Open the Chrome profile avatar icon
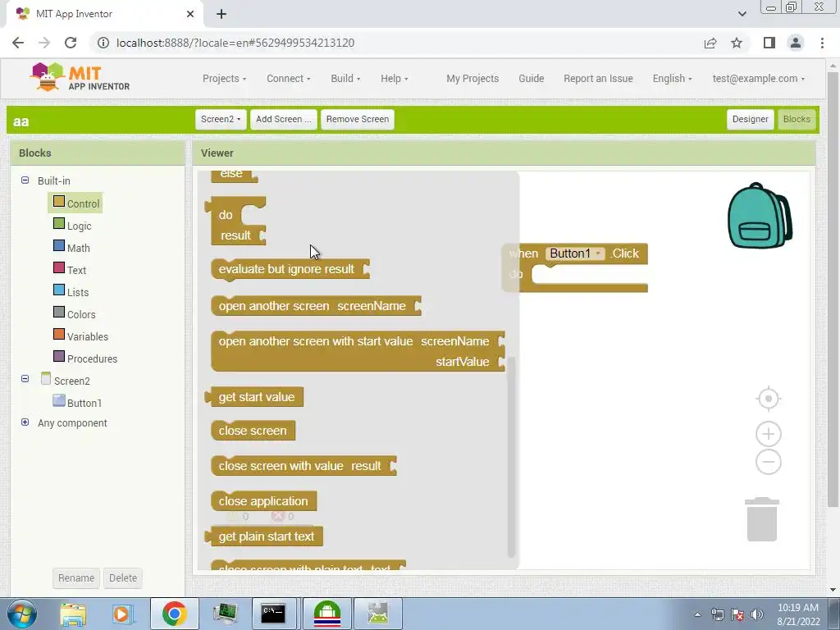 tap(796, 43)
